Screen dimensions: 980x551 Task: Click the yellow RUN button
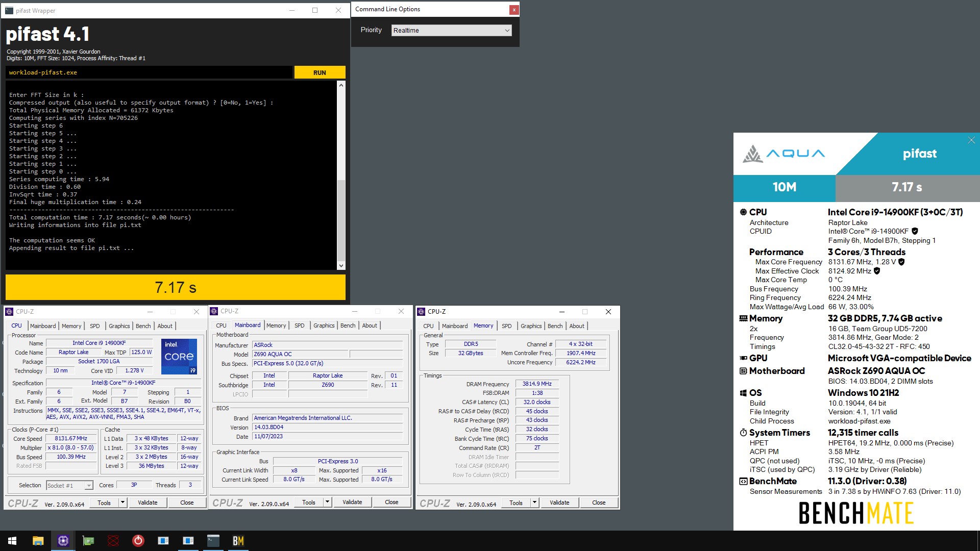pyautogui.click(x=320, y=72)
